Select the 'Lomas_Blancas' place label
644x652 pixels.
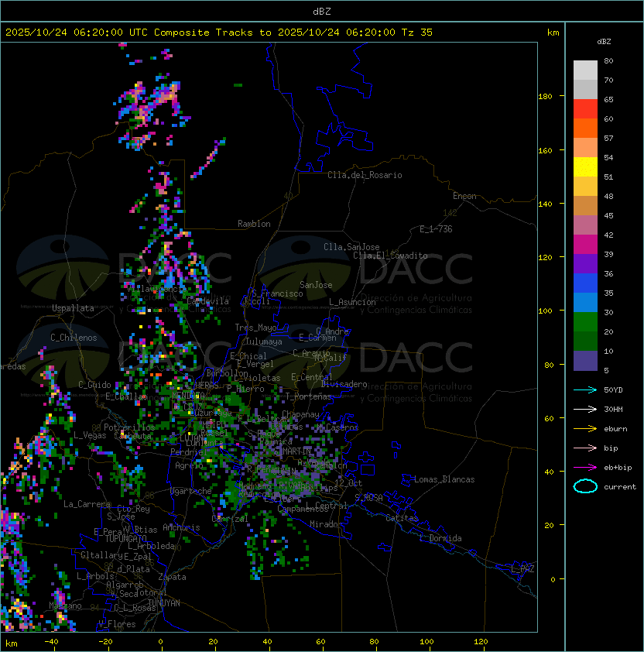coord(444,479)
